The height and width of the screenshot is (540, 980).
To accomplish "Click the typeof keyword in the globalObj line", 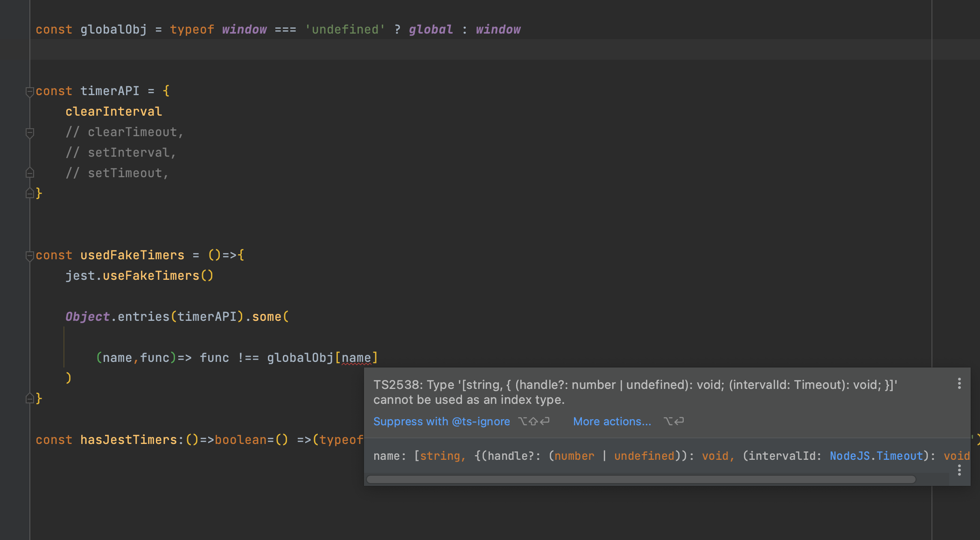I will [192, 29].
